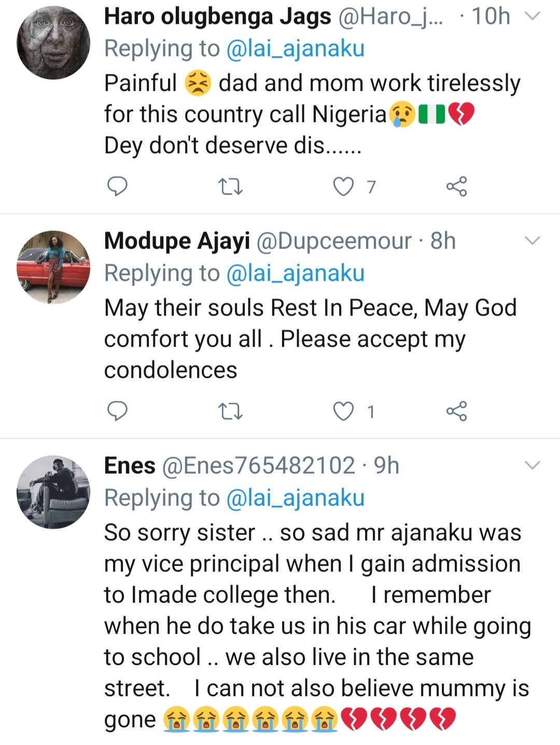Open options chevron on Enes' tweet
The height and width of the screenshot is (745, 560).
tap(533, 465)
